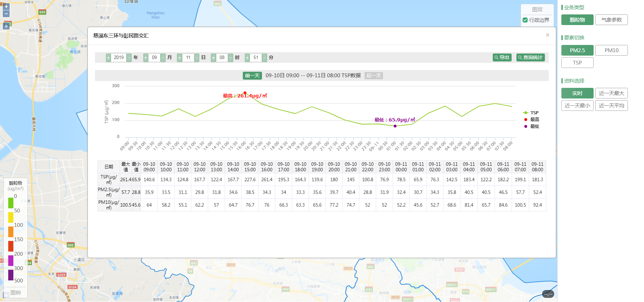Toggle 最高 series in chart legend
Screen dimensions: 644x302
531,119
